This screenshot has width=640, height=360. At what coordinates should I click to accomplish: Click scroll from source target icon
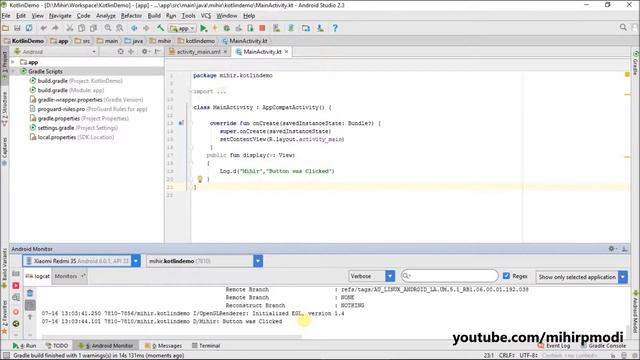[x=120, y=51]
